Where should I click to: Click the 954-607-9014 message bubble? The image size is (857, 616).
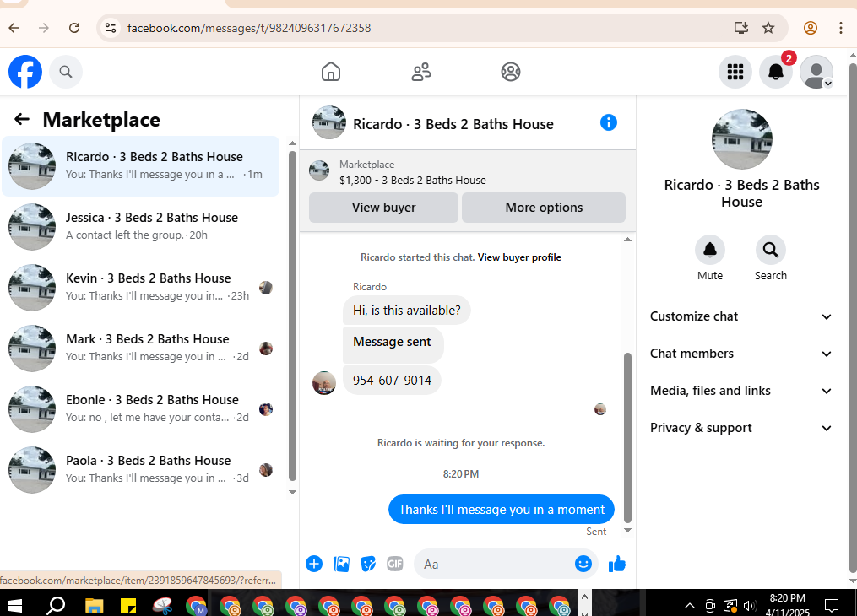point(392,380)
